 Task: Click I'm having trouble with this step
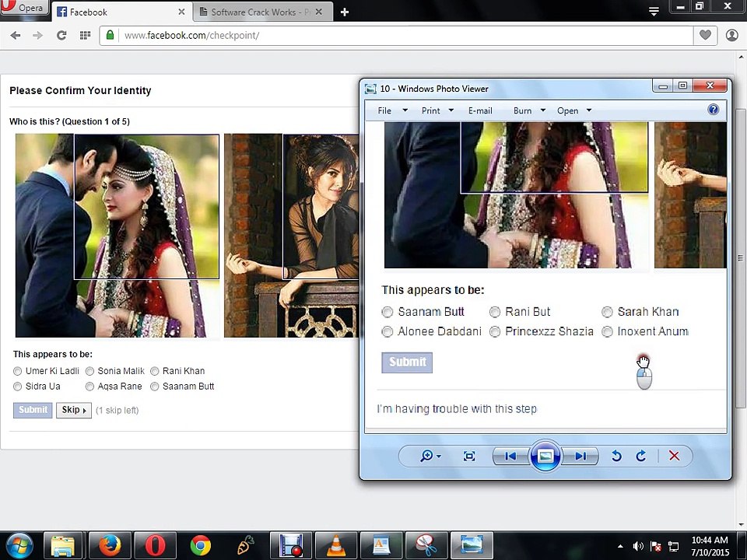457,409
